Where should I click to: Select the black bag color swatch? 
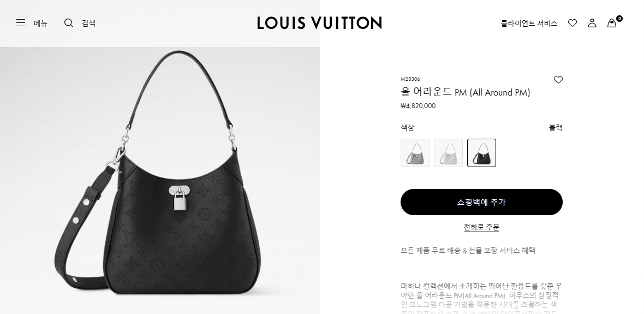(x=481, y=153)
